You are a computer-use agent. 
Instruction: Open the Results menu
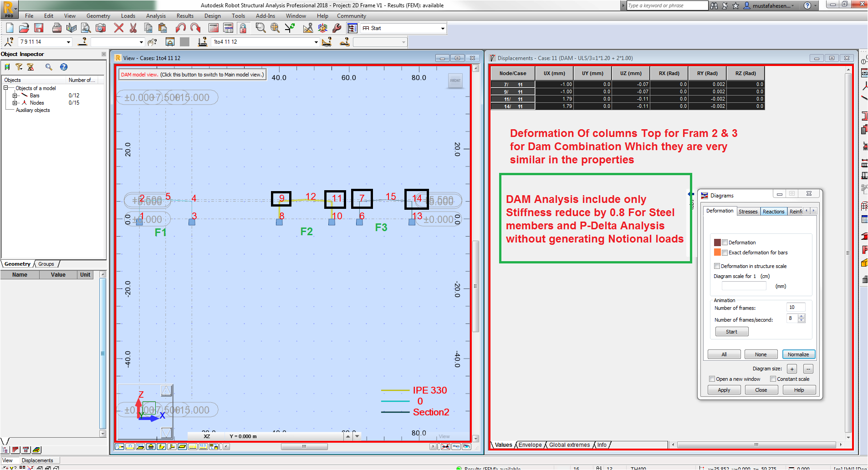coord(185,16)
